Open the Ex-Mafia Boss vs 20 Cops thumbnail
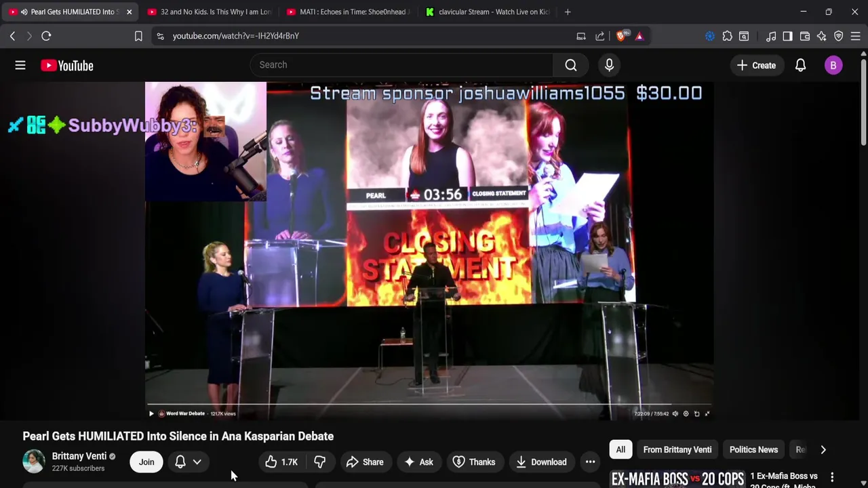The width and height of the screenshot is (868, 488). 677,479
